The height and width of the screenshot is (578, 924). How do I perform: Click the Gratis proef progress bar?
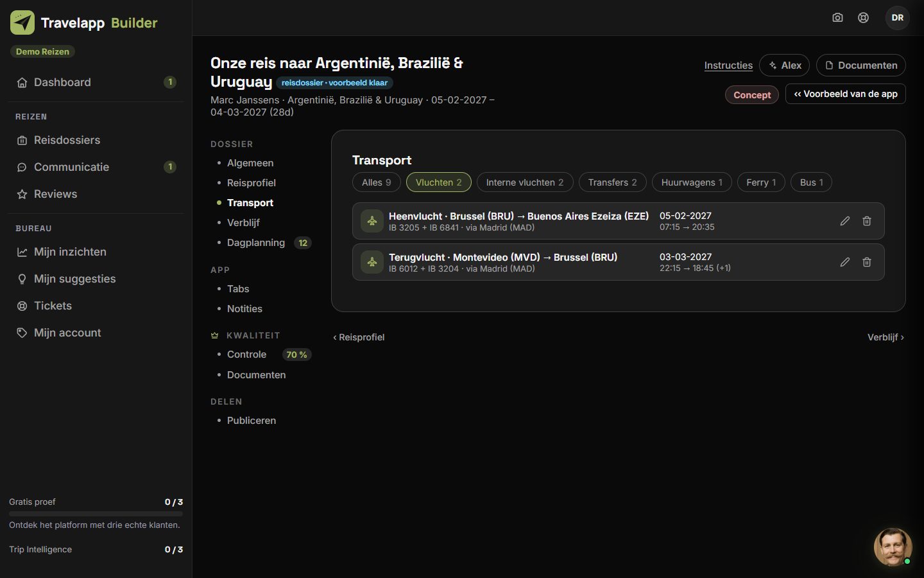pos(96,514)
